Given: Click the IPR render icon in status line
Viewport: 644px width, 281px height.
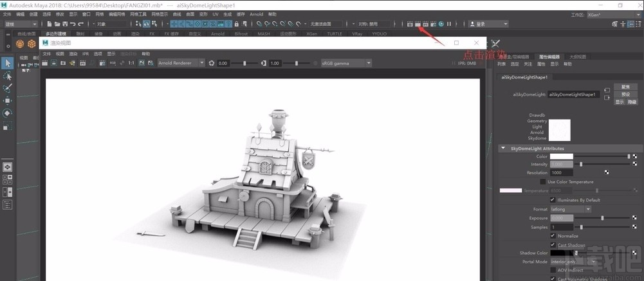Looking at the screenshot, I should (x=425, y=24).
